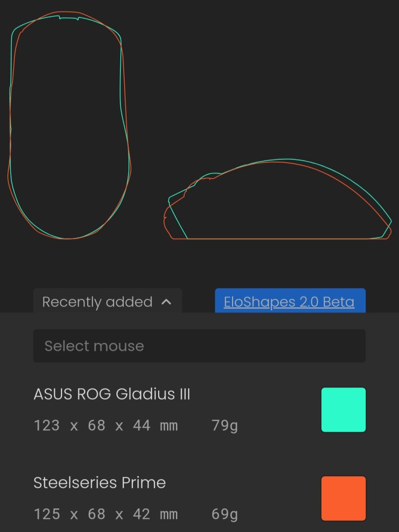Click the 69g weight value

[225, 514]
